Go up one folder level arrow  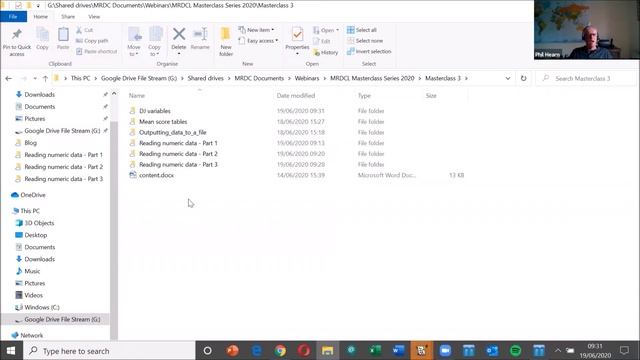[x=45, y=78]
